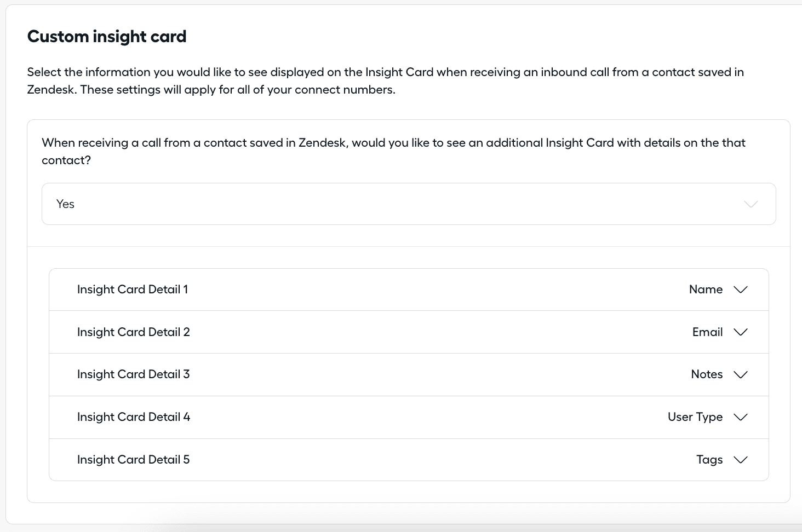Image resolution: width=802 pixels, height=532 pixels.
Task: Select the Name value in Detail 1
Action: point(706,290)
